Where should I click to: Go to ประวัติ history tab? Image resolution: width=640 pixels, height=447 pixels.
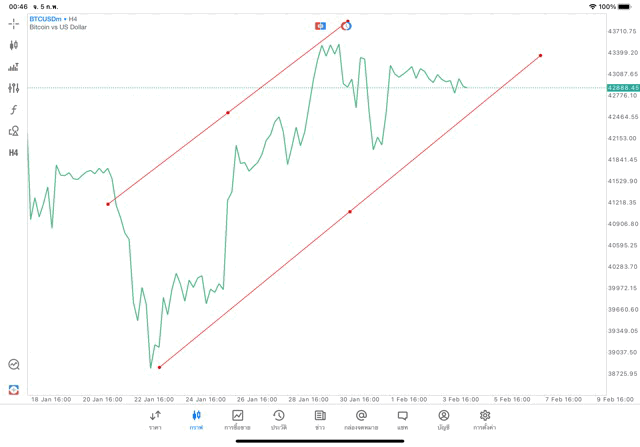tap(278, 419)
